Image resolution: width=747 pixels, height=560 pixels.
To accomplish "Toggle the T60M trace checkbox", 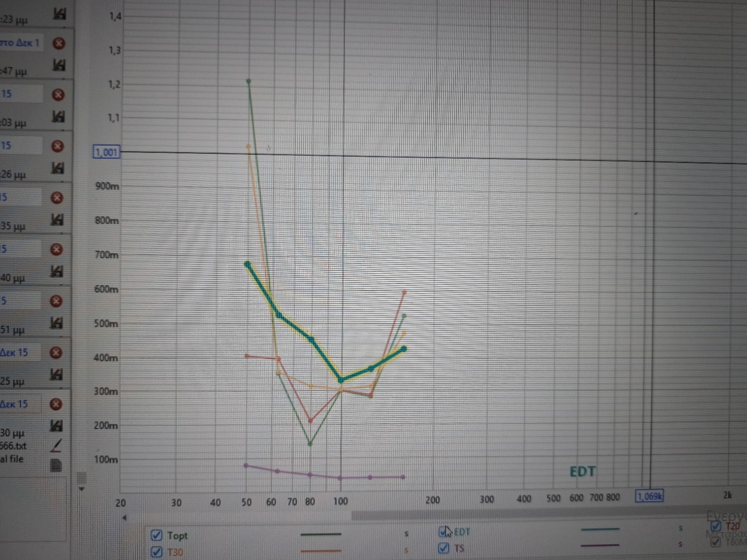I will (x=715, y=542).
